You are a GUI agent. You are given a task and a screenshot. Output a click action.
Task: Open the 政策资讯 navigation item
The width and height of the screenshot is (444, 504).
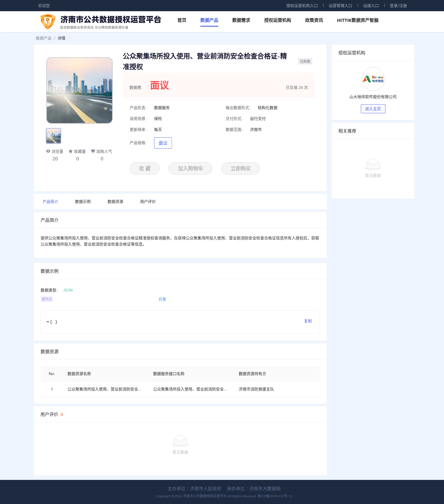[x=314, y=20]
